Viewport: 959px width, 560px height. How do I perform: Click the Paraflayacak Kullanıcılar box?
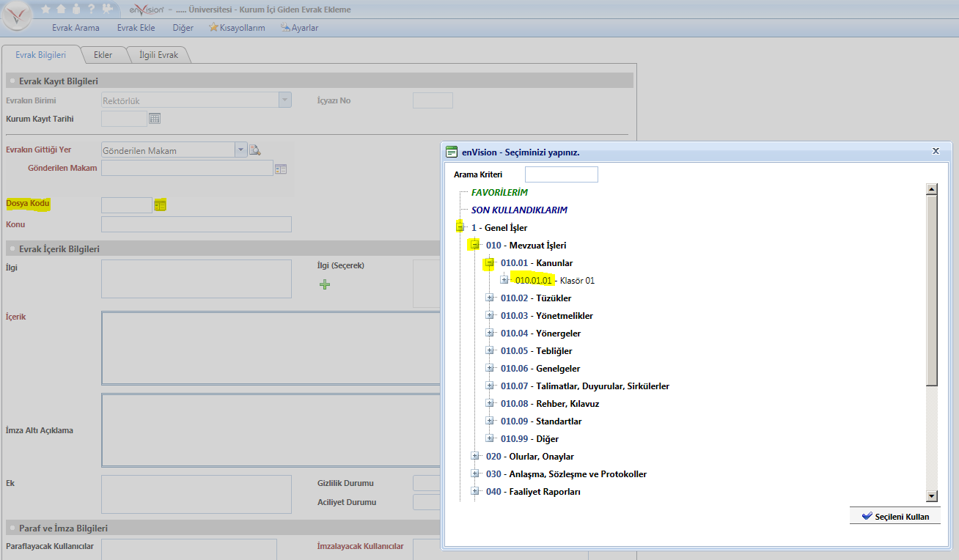coord(188,549)
